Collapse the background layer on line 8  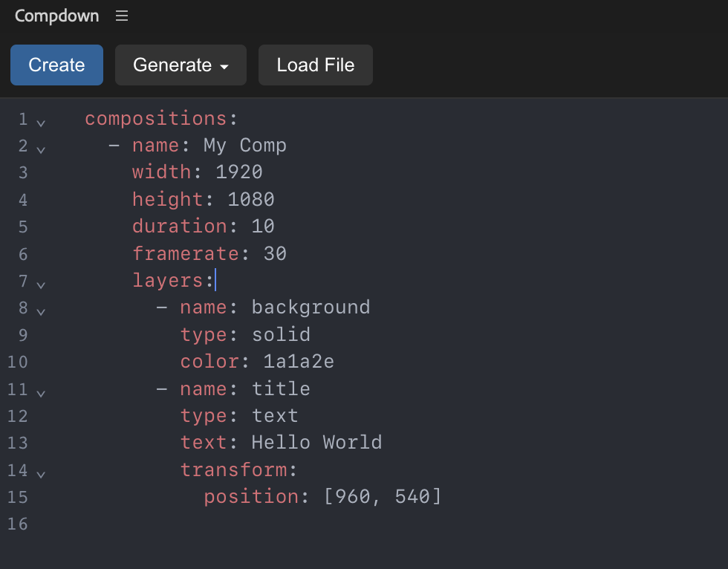(x=40, y=312)
